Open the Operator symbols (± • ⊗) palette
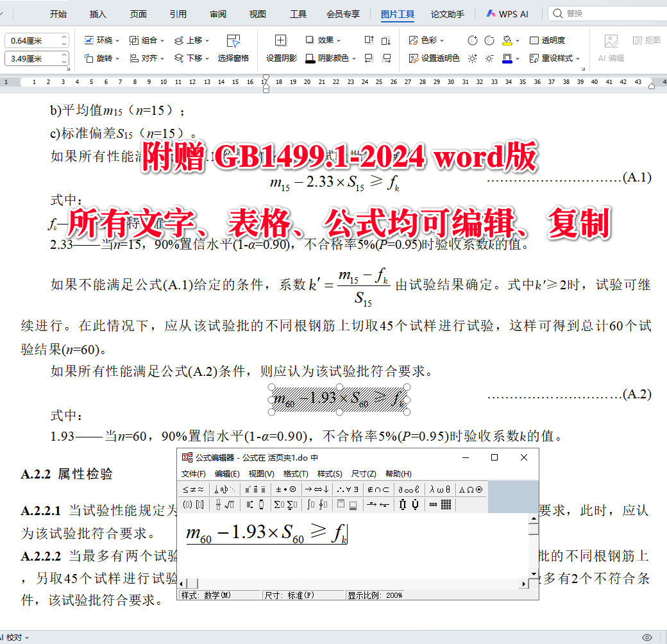667x644 pixels. pyautogui.click(x=285, y=489)
